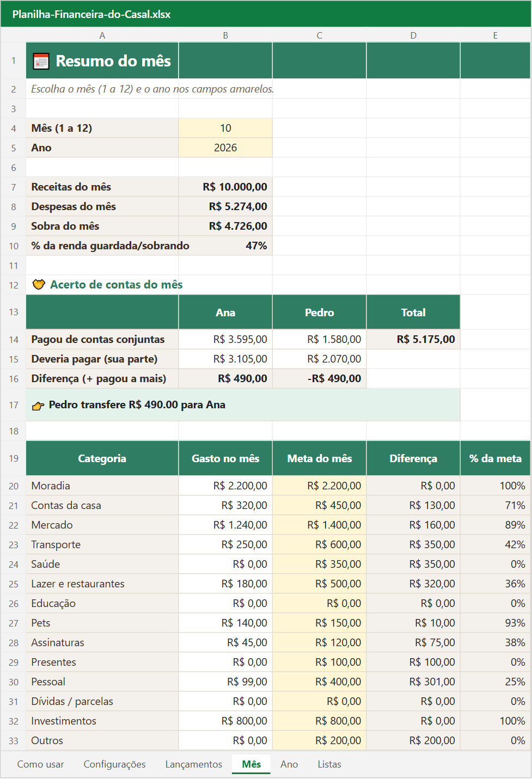Open the Como usar sheet tab
This screenshot has width=532, height=779.
coord(41,764)
